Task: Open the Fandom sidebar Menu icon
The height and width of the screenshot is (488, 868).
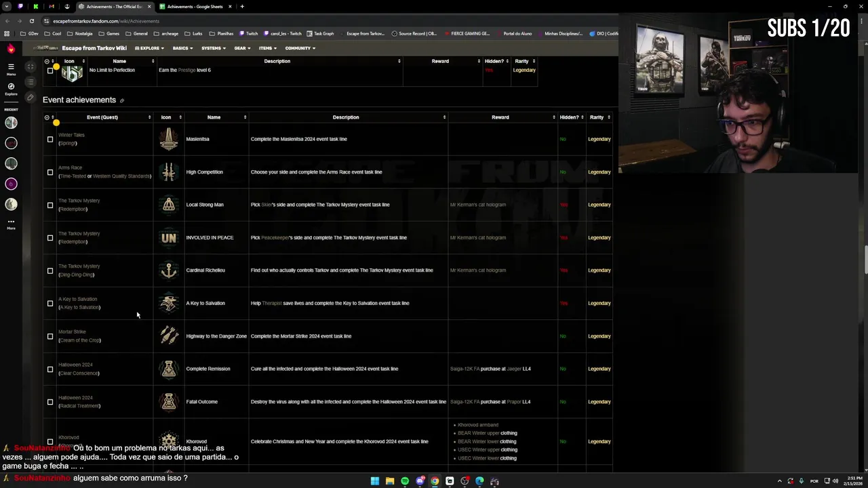Action: 11,67
